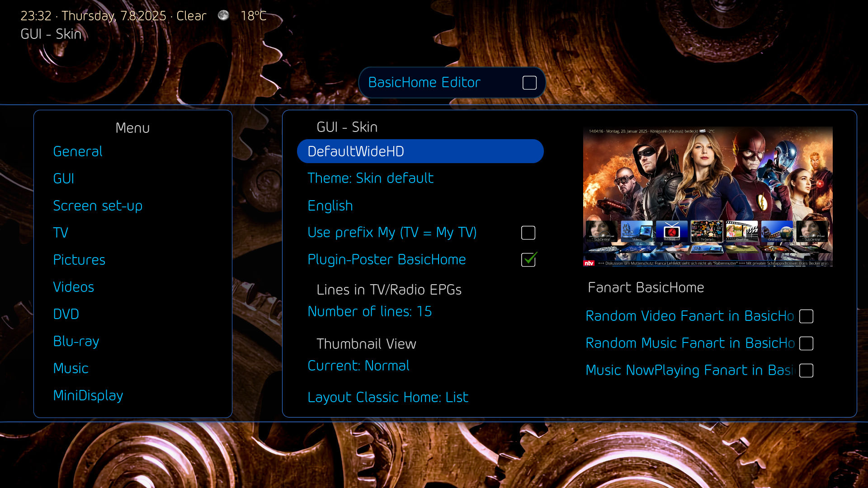Open the Music settings menu item
The height and width of the screenshot is (488, 868).
point(71,369)
